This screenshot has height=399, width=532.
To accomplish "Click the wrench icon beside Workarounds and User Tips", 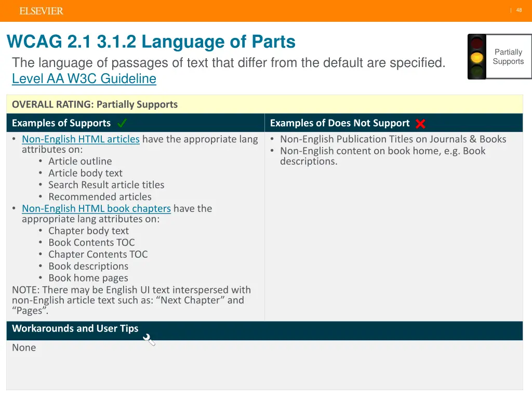I will click(149, 339).
